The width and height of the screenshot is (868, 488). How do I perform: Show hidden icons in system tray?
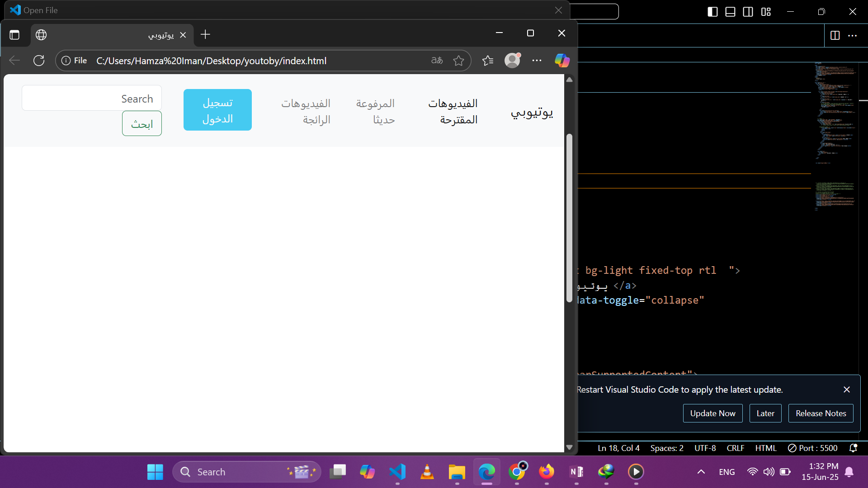coord(701,472)
